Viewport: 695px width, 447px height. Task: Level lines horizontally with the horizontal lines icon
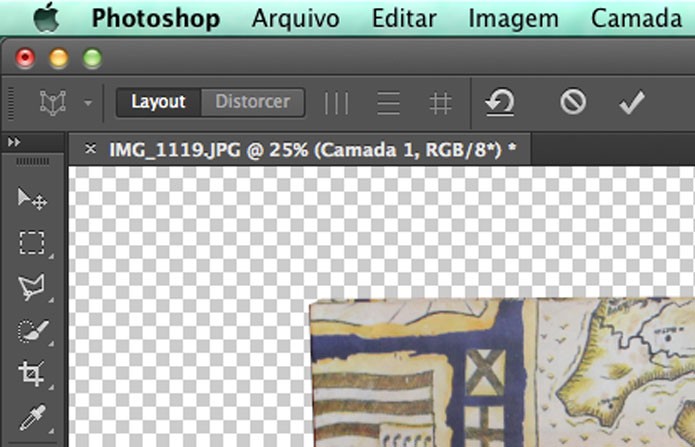click(x=389, y=103)
